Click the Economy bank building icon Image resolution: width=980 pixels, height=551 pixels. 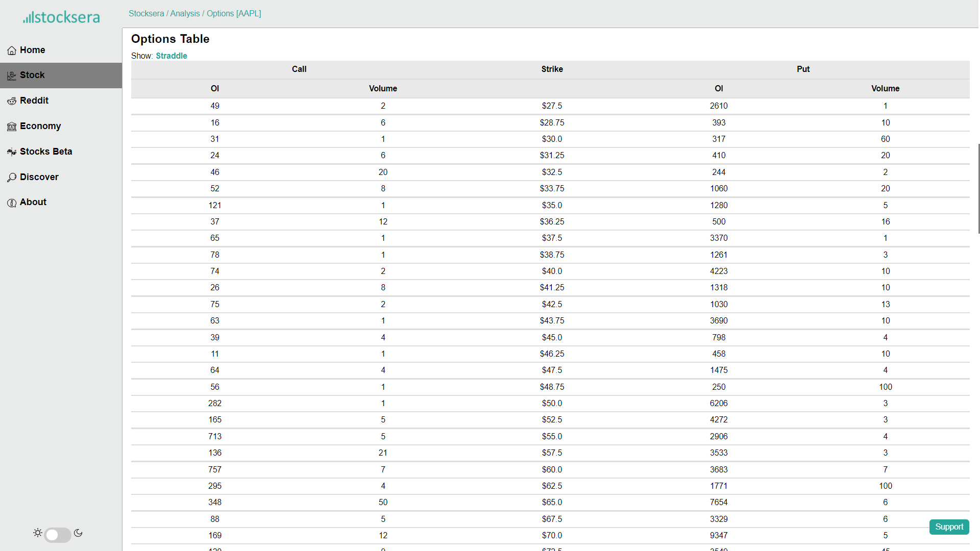[x=12, y=127]
